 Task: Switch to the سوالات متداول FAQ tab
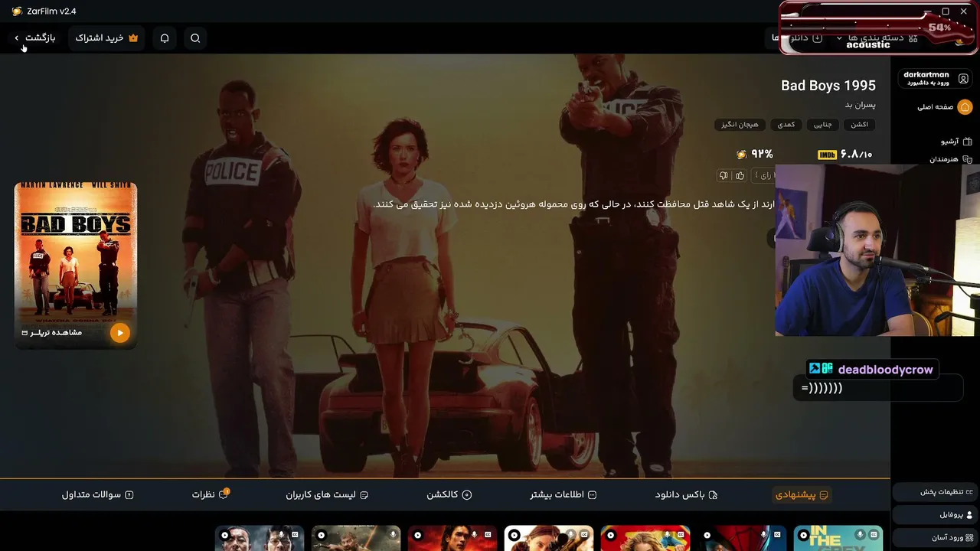tap(98, 494)
